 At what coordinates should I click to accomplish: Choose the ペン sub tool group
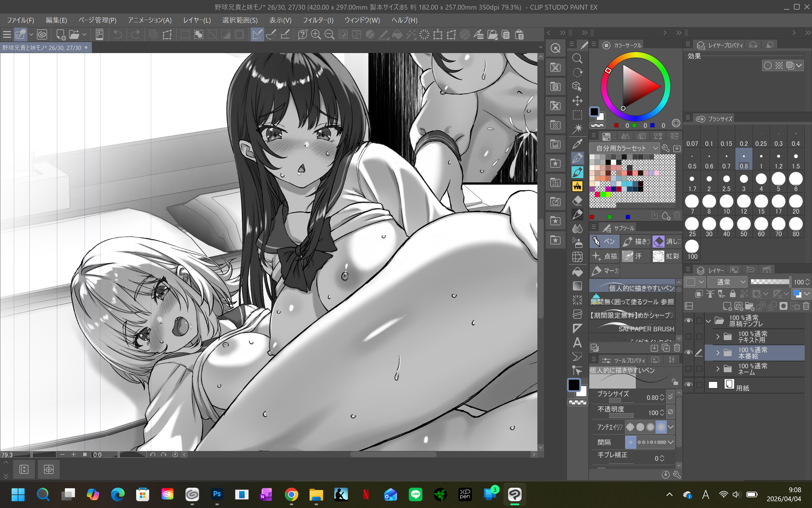[605, 241]
